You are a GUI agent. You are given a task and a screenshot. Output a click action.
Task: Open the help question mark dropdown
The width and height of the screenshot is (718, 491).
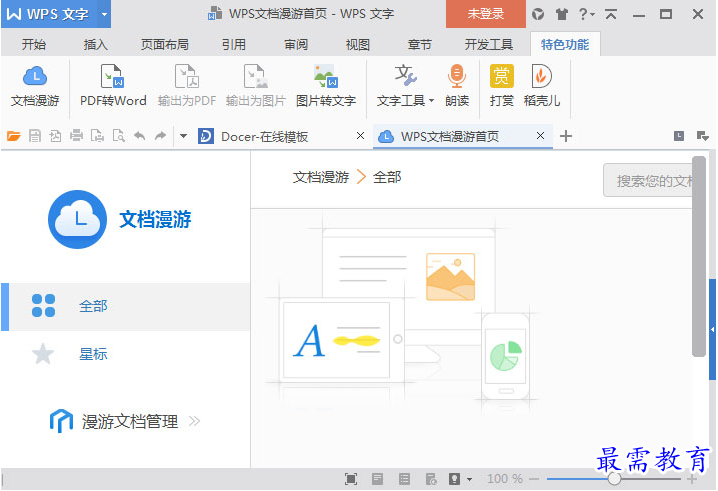pyautogui.click(x=586, y=14)
